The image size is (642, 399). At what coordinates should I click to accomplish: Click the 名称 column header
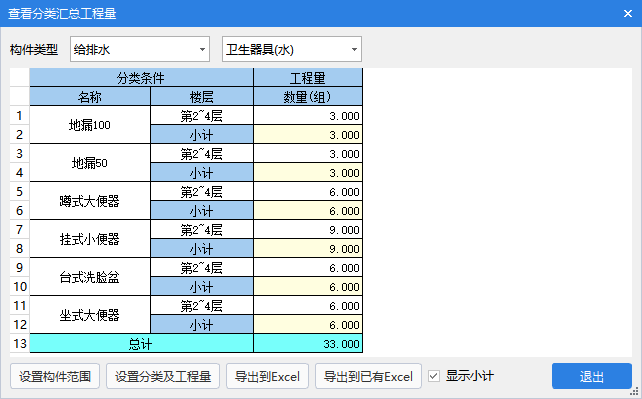pos(90,97)
